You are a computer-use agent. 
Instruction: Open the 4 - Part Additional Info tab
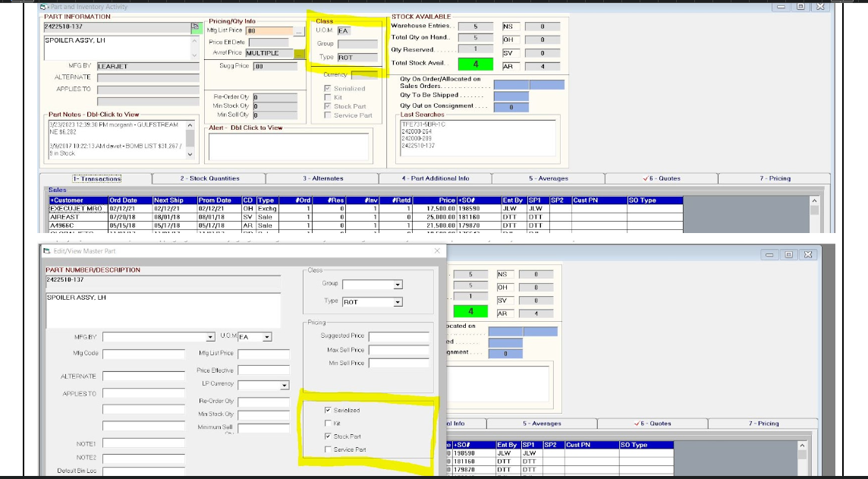tap(435, 178)
